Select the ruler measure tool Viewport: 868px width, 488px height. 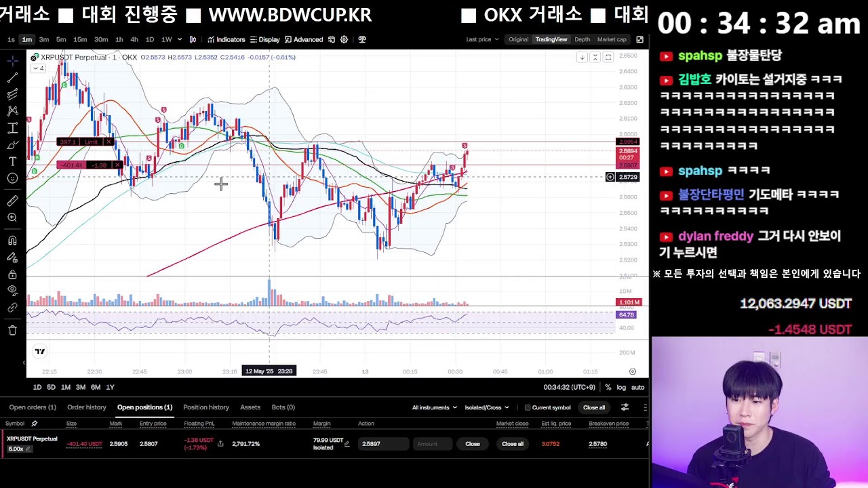(x=12, y=201)
